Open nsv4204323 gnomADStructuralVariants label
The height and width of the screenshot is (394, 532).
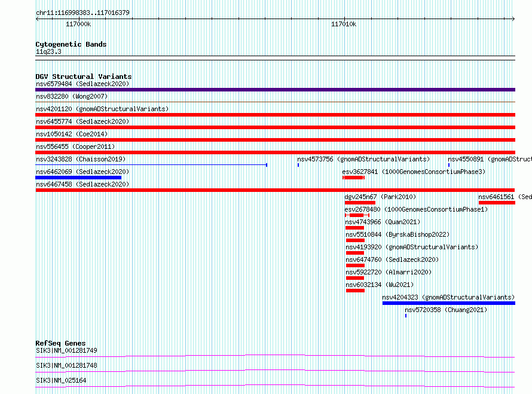(448, 297)
